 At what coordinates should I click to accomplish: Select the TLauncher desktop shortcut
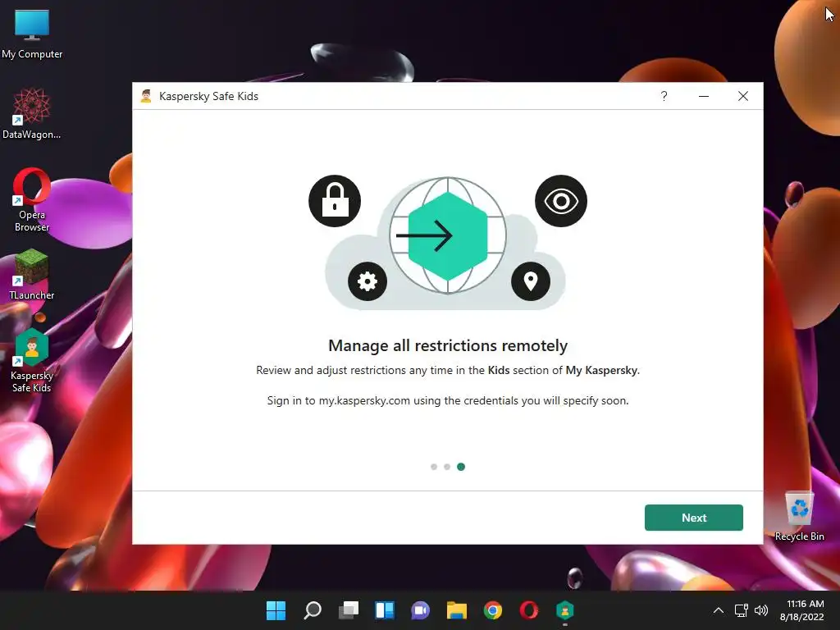click(32, 274)
